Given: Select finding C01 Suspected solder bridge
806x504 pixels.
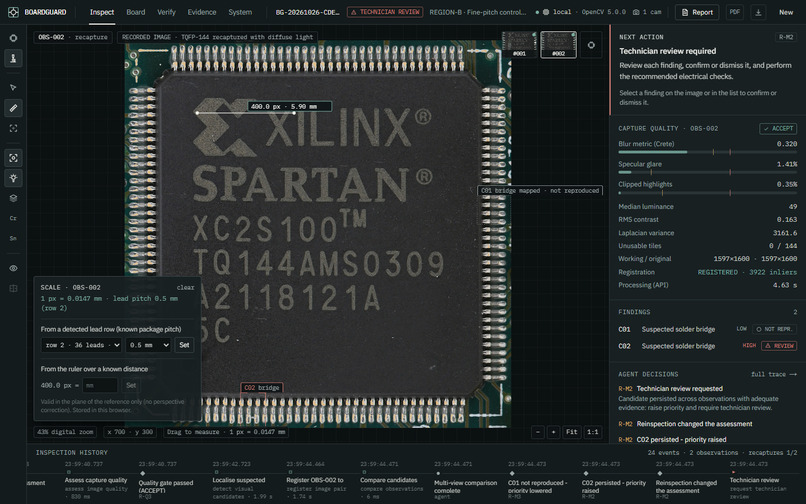Looking at the screenshot, I should pyautogui.click(x=707, y=329).
